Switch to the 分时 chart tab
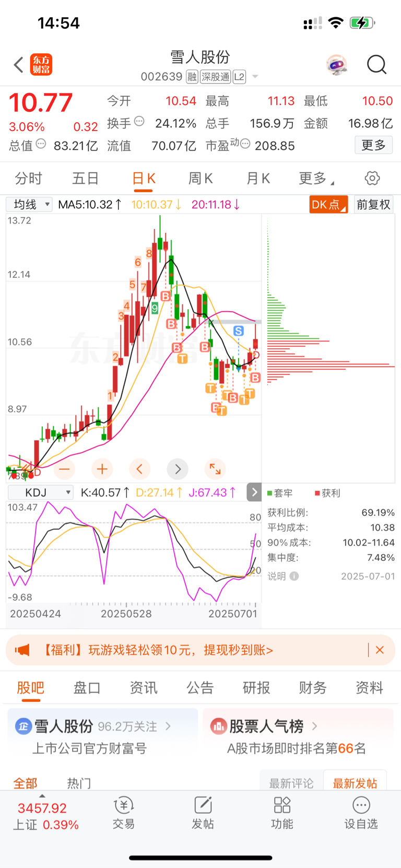 coord(28,179)
